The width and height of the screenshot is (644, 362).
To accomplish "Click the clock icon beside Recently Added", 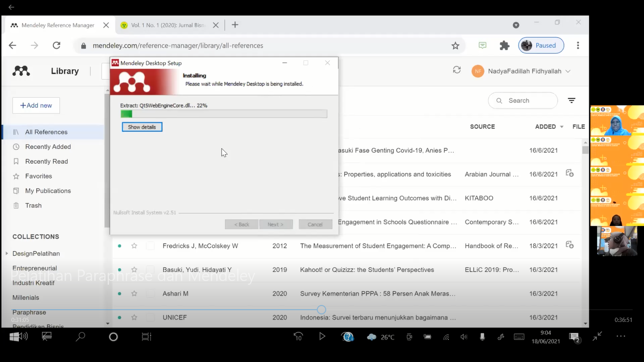I will (x=16, y=147).
